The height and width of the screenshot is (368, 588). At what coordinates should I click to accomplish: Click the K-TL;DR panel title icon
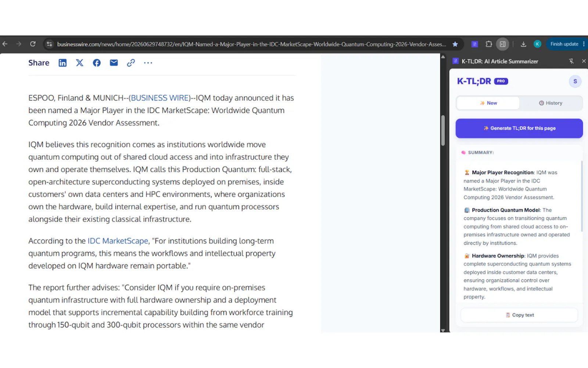tap(455, 61)
